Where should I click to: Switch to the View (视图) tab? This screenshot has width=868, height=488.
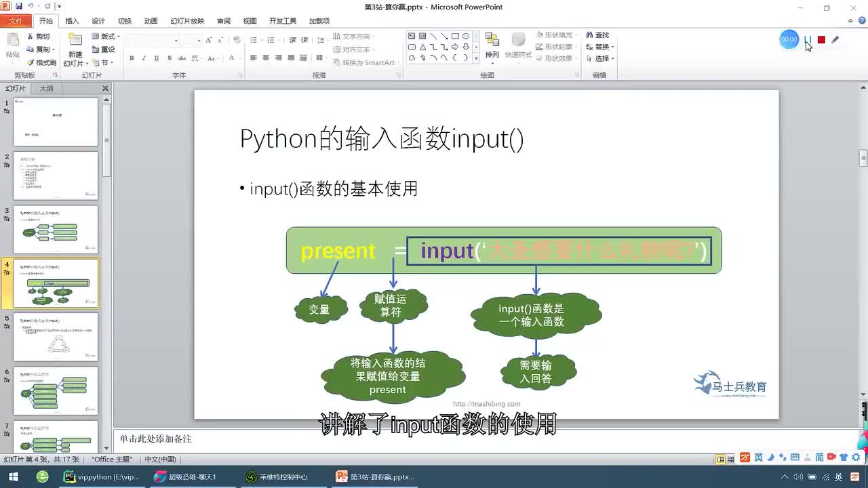tap(250, 21)
